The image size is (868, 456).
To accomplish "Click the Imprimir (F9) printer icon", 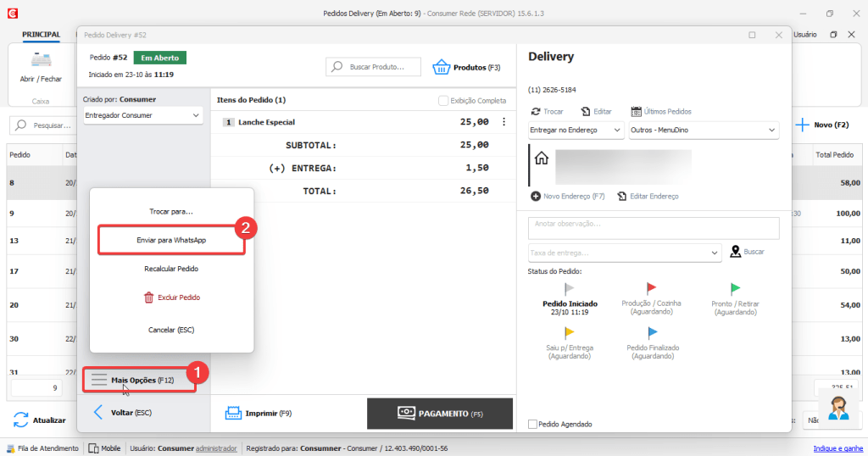I will (x=233, y=414).
